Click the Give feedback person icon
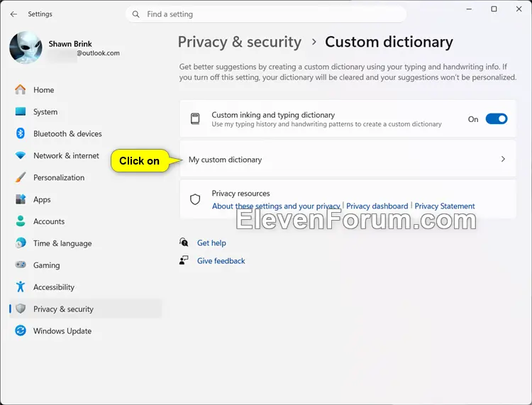The width and height of the screenshot is (532, 405). (184, 260)
